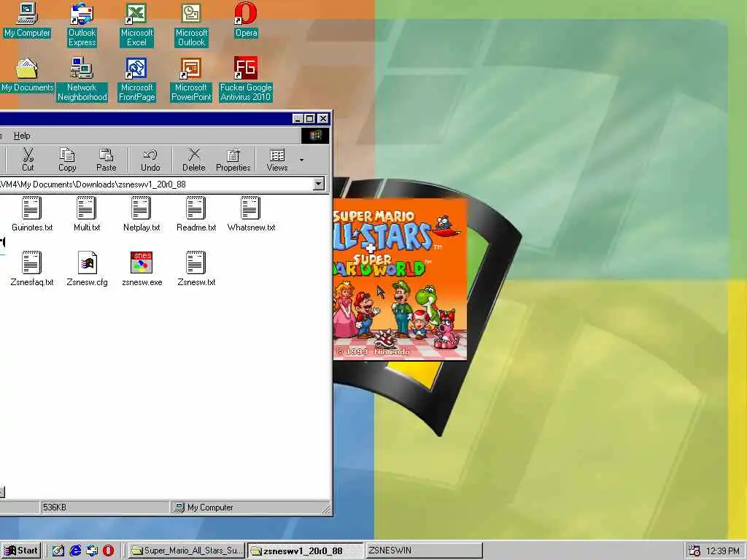Click the Super Mario All-Stars game image

click(400, 279)
